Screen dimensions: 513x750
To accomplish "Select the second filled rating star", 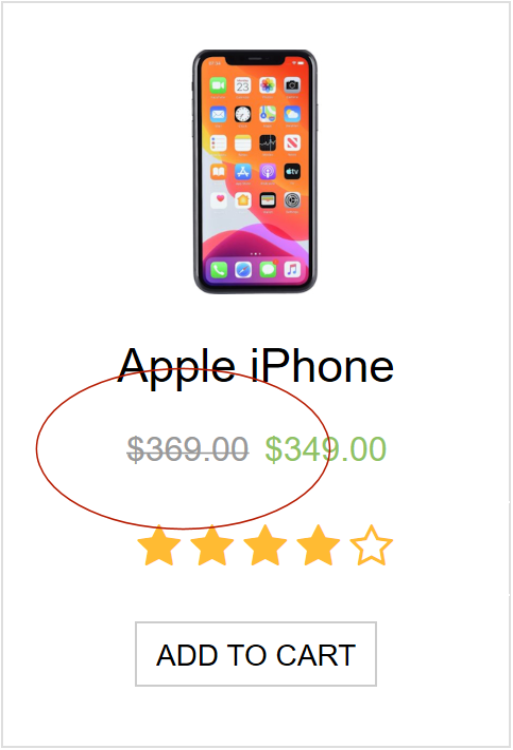I will click(x=212, y=546).
